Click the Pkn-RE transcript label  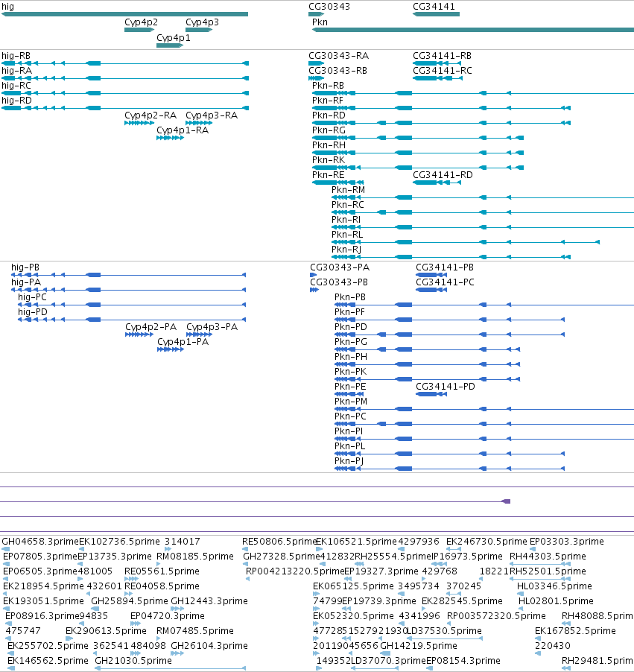pos(328,175)
